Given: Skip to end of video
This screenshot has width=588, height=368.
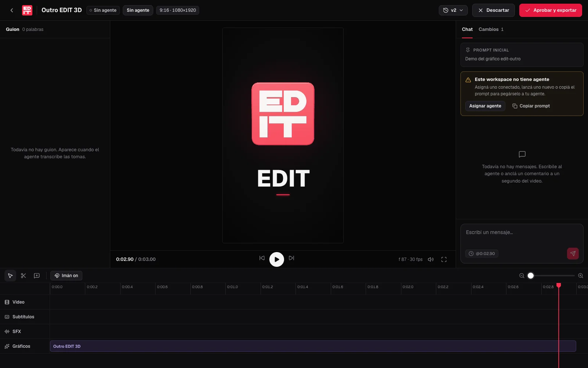Looking at the screenshot, I should pyautogui.click(x=291, y=258).
